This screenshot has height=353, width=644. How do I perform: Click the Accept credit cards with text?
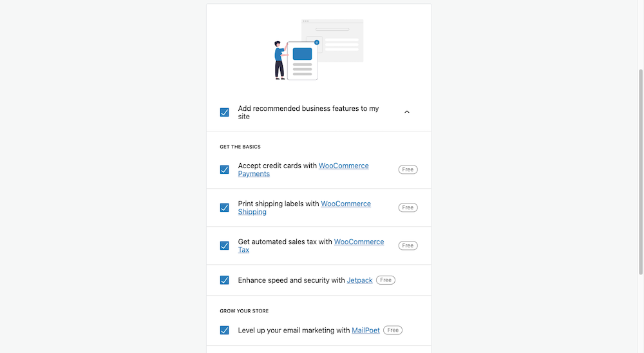click(x=277, y=166)
